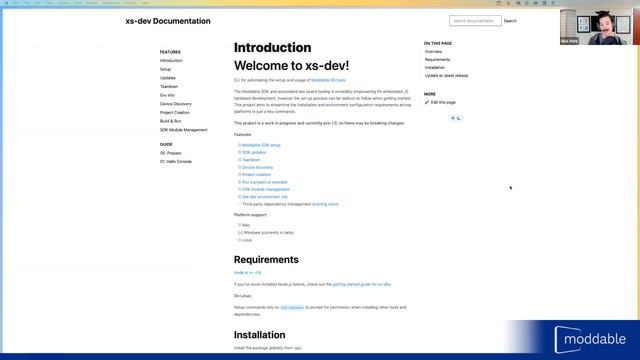This screenshot has width=640, height=360.
Task: Follow the coming soon link
Action: [x=325, y=204]
